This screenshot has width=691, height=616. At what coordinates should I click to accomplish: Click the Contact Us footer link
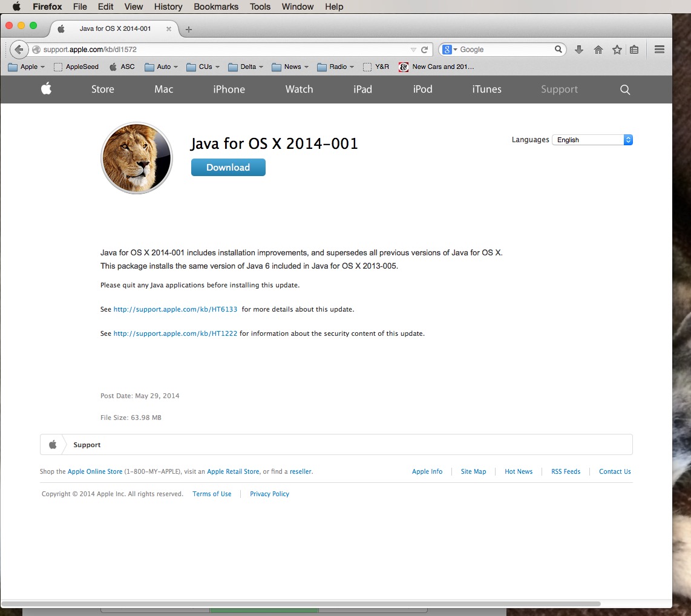(615, 471)
